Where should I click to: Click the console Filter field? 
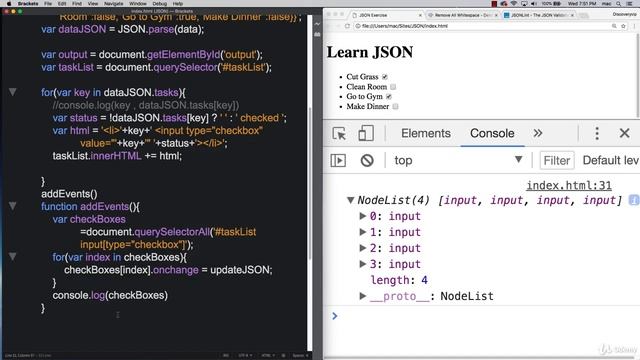557,160
